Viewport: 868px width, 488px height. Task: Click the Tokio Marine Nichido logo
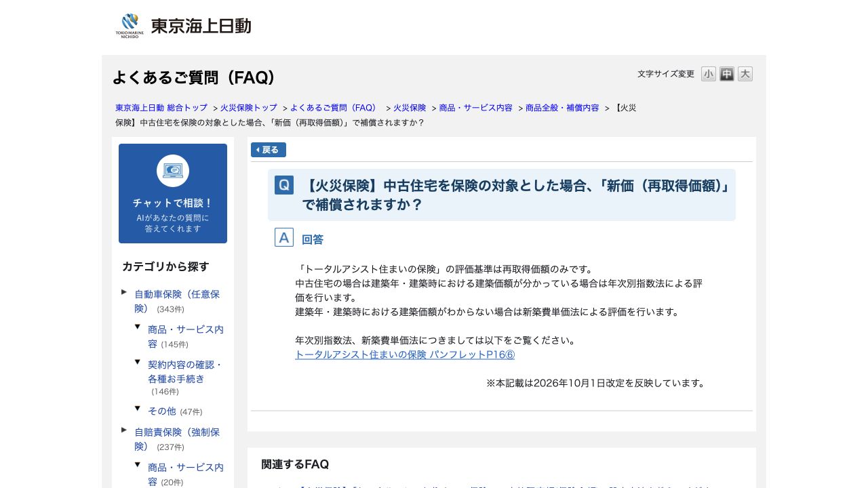tap(183, 26)
